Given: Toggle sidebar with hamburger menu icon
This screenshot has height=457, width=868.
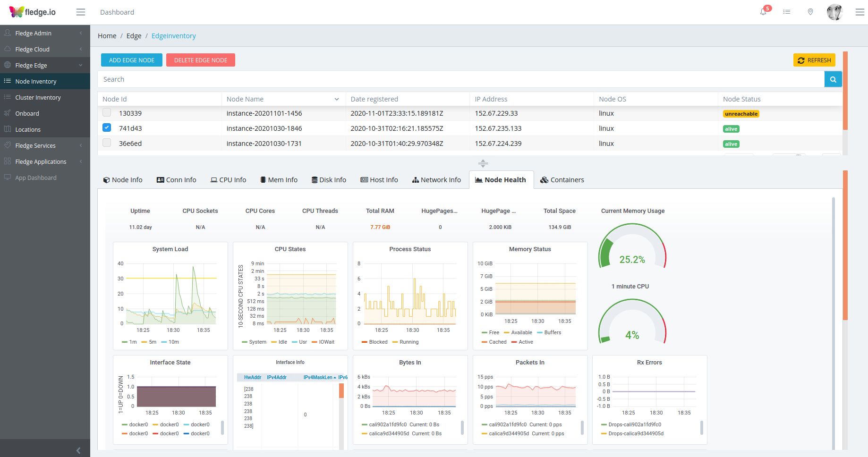Looking at the screenshot, I should pos(81,12).
